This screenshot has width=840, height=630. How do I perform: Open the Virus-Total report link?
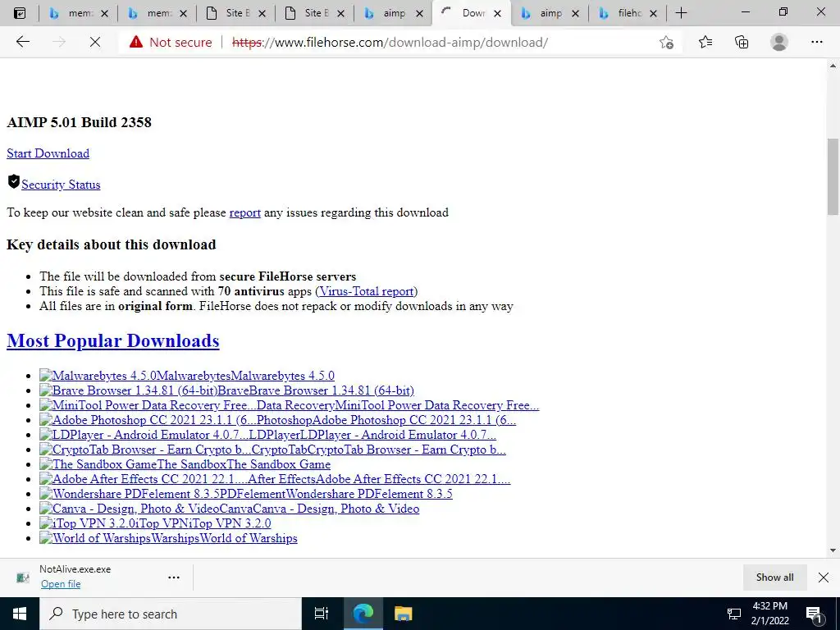click(x=367, y=291)
